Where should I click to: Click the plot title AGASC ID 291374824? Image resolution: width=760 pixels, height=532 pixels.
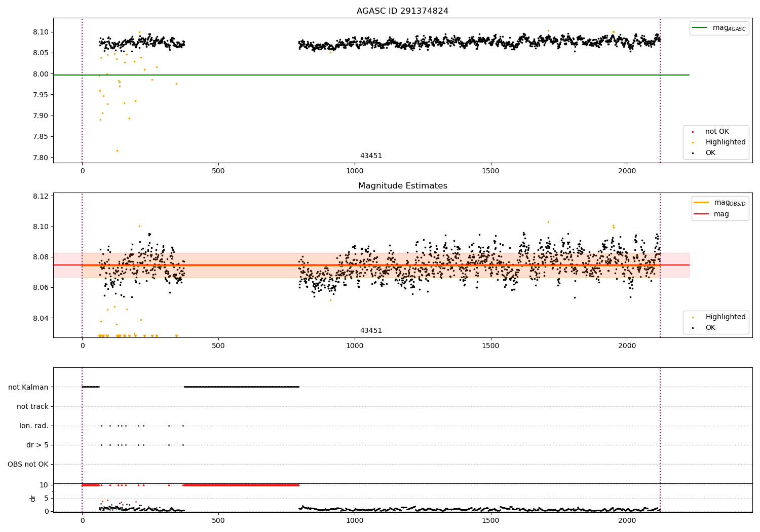point(402,11)
